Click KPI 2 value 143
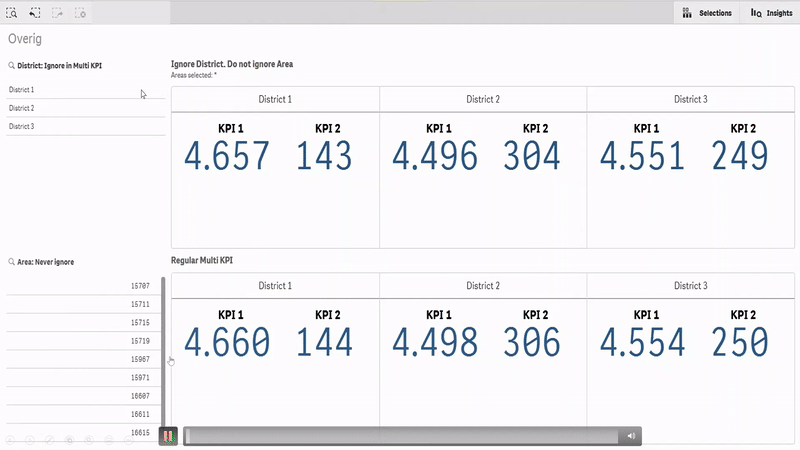This screenshot has width=800, height=450. [324, 156]
